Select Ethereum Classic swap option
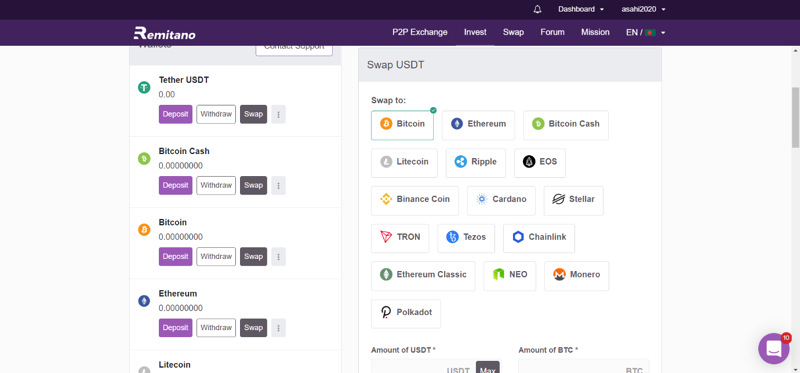The width and height of the screenshot is (800, 373). [423, 276]
